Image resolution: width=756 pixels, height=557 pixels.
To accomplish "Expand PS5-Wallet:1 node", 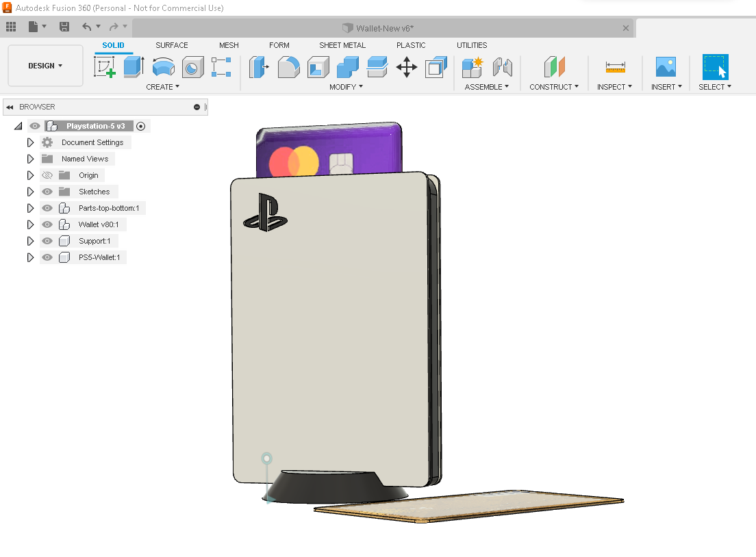I will click(x=30, y=257).
